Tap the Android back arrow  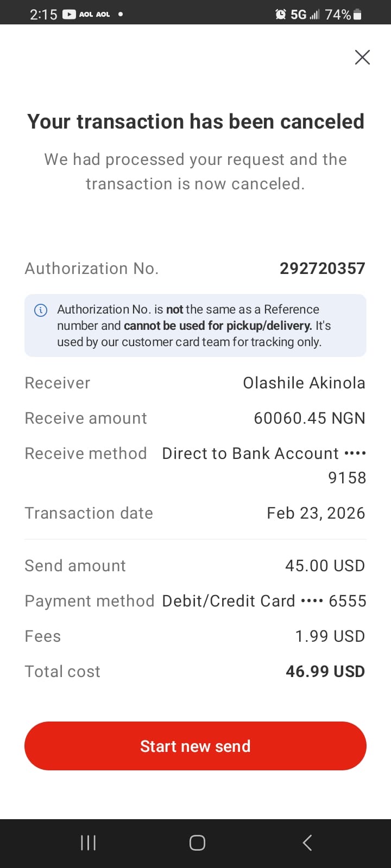[307, 843]
